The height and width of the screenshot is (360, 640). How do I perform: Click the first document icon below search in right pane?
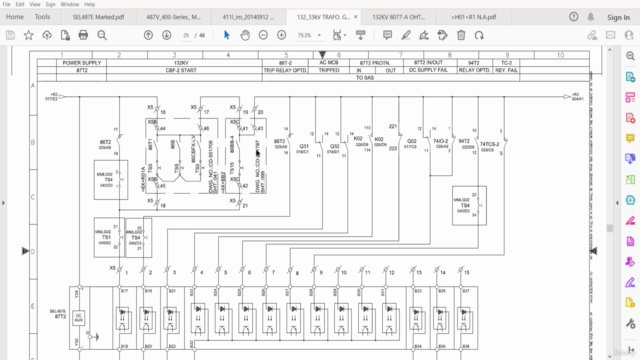click(630, 77)
